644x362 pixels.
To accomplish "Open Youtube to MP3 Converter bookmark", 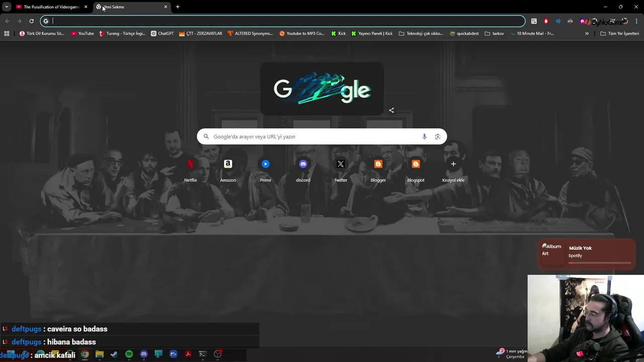I will 302,34.
